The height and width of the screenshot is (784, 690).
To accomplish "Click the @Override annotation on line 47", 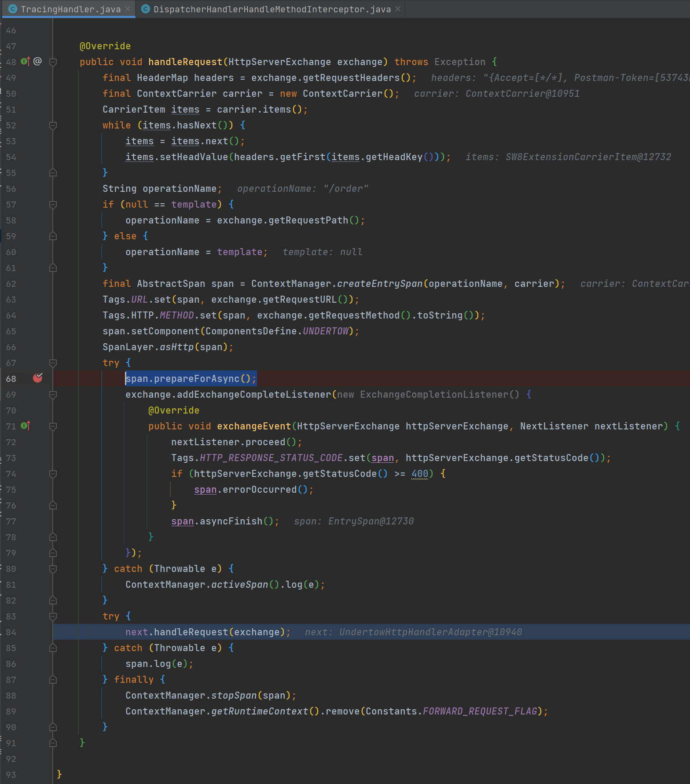I will pos(105,46).
